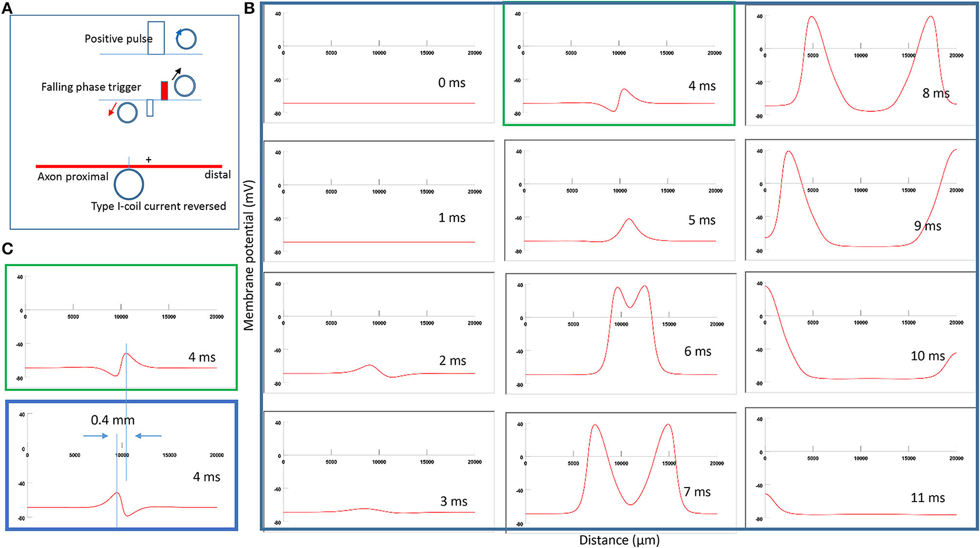Screen dimensions: 980x548
Task: Click the tall positive pulse rectangle
Action: [x=156, y=38]
